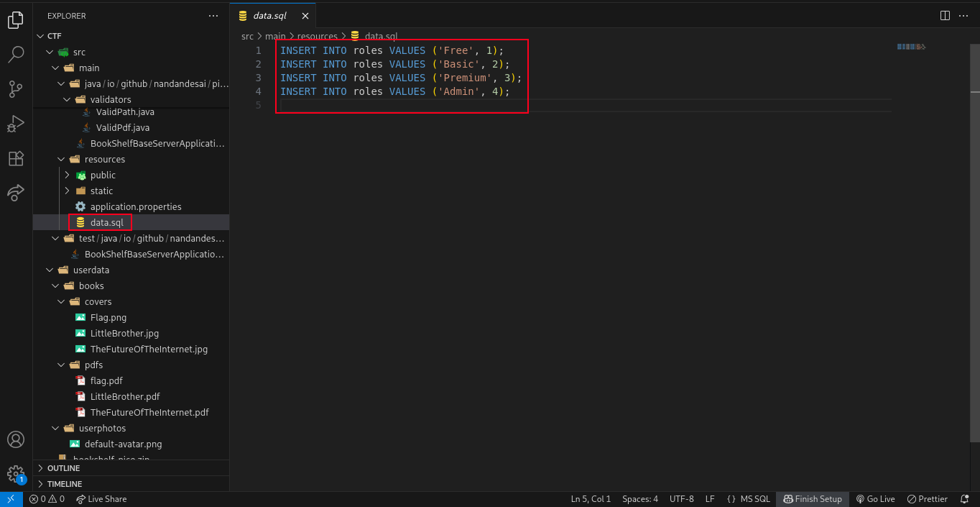The height and width of the screenshot is (507, 980).
Task: Expand the OUTLINE section
Action: pyautogui.click(x=63, y=468)
